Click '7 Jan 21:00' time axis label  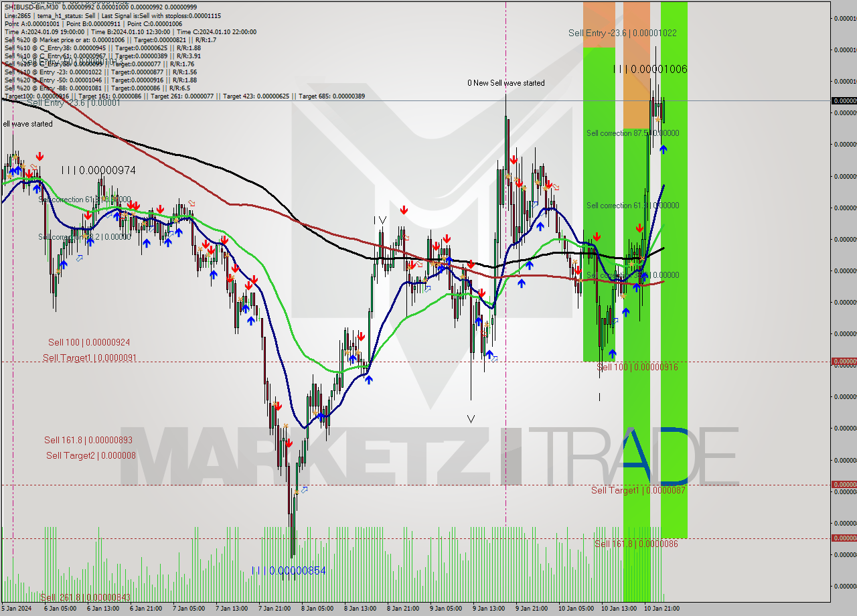click(275, 608)
